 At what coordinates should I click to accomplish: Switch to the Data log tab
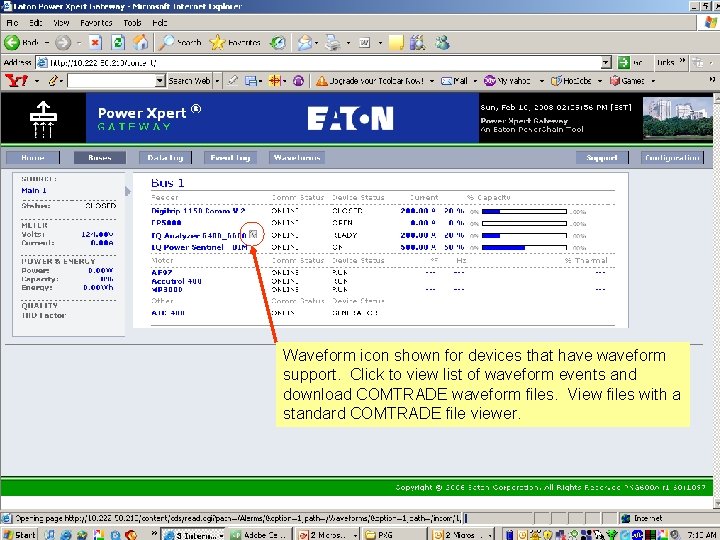click(165, 158)
